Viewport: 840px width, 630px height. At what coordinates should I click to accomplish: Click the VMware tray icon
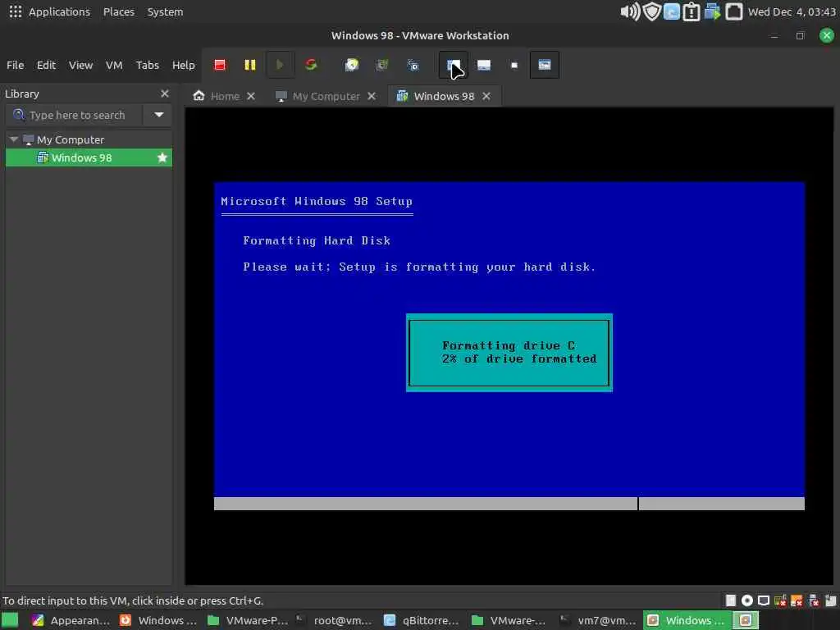712,11
